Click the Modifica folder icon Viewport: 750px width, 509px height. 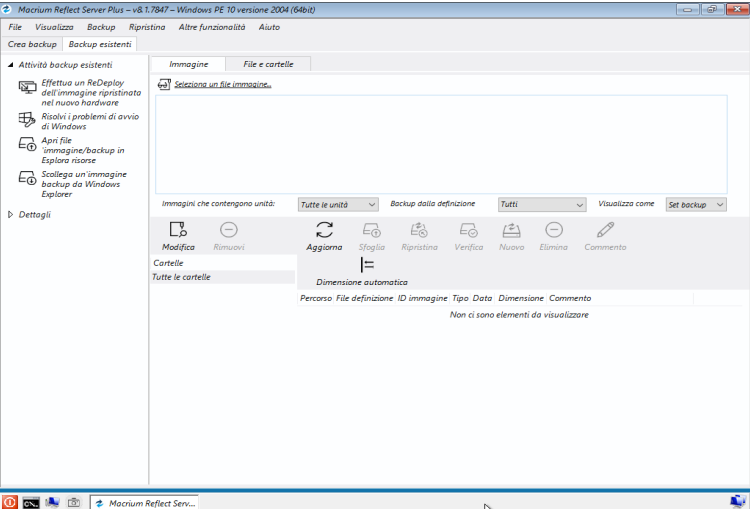(178, 230)
